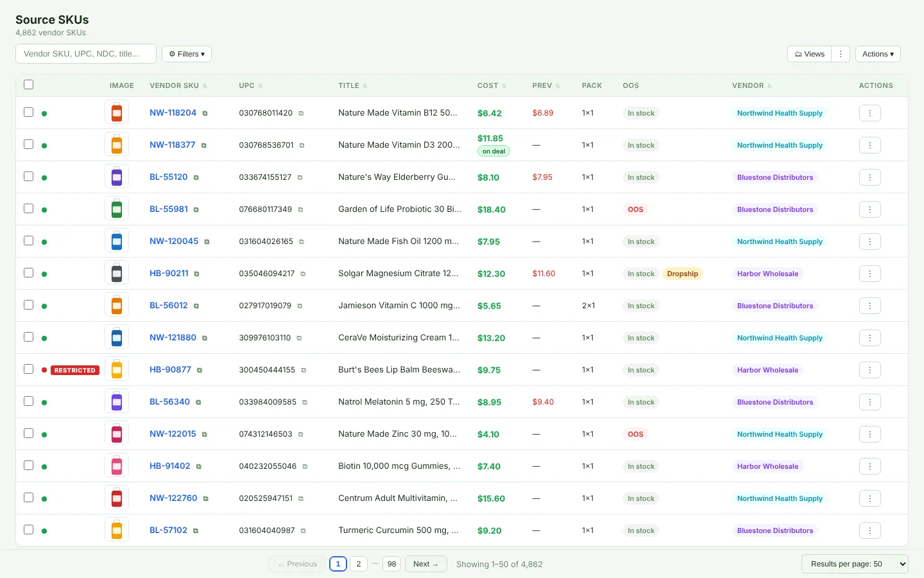
Task: Open the Views kebab options menu
Action: coord(841,54)
